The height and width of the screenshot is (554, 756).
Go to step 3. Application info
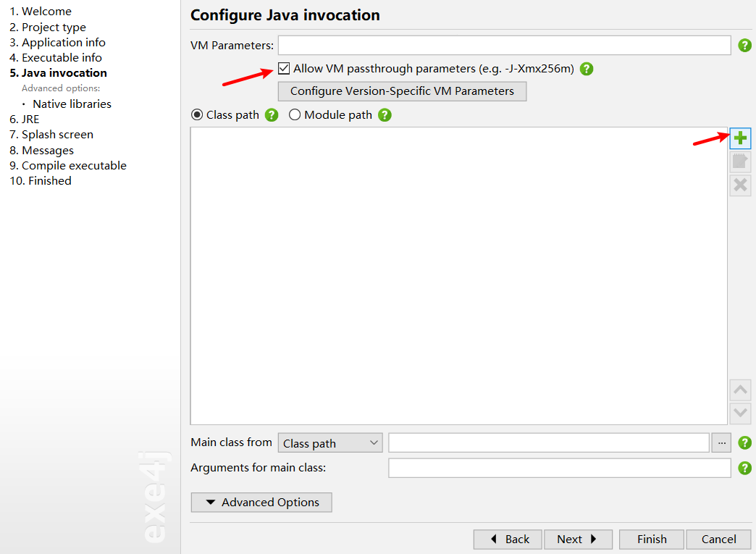[57, 43]
